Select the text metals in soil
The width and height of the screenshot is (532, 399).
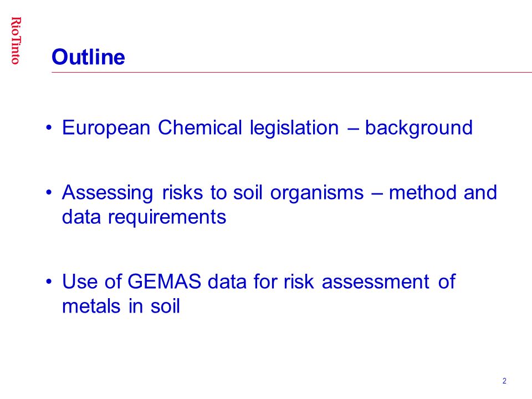click(x=121, y=306)
